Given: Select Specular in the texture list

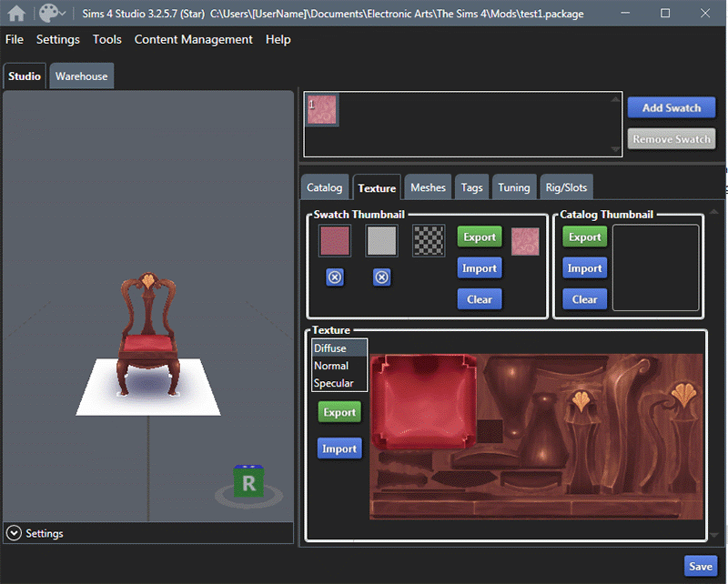Looking at the screenshot, I should click(333, 383).
